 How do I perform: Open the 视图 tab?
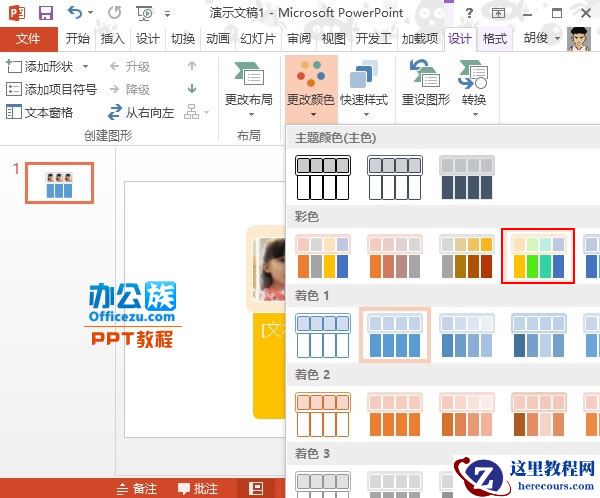click(x=334, y=39)
